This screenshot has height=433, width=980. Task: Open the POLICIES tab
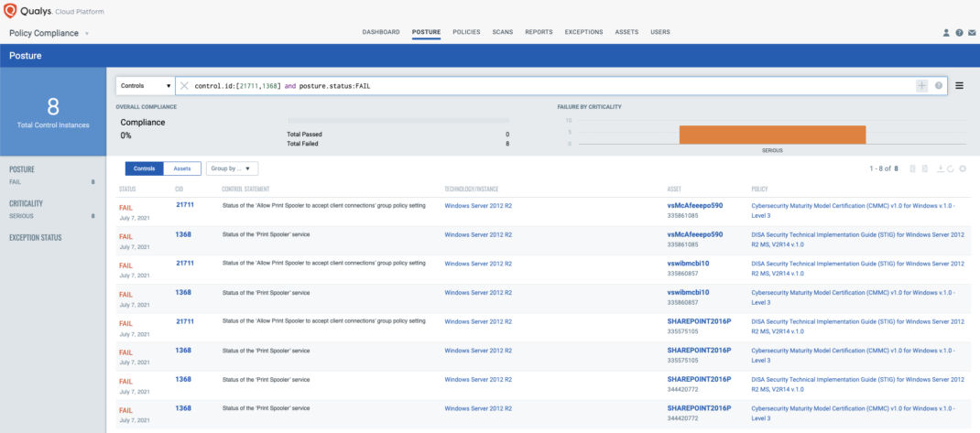coord(466,32)
